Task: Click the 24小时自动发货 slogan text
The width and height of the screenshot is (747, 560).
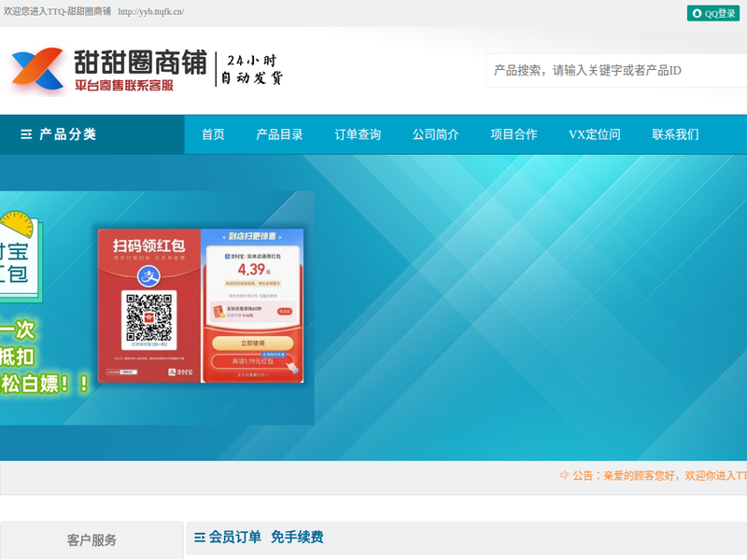Action: tap(252, 69)
